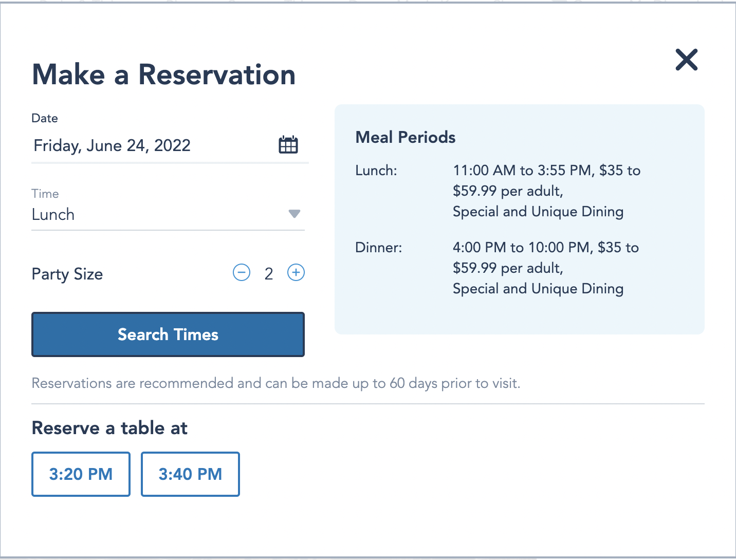Click the Friday, June 24, 2022 date field
This screenshot has width=736, height=560.
point(112,145)
